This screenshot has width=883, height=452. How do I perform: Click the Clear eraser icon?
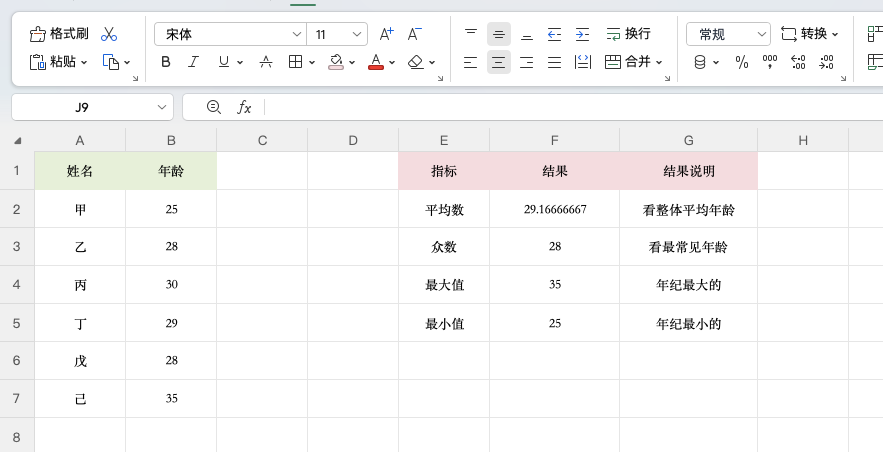pos(416,62)
